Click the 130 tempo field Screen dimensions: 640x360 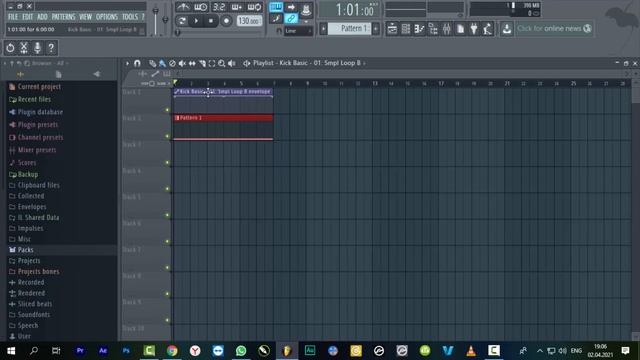[x=249, y=20]
